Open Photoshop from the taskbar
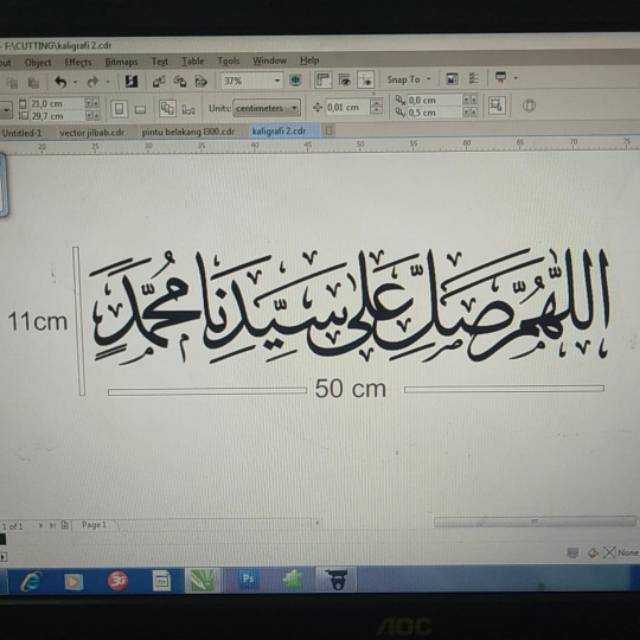The height and width of the screenshot is (640, 640). coord(248,579)
